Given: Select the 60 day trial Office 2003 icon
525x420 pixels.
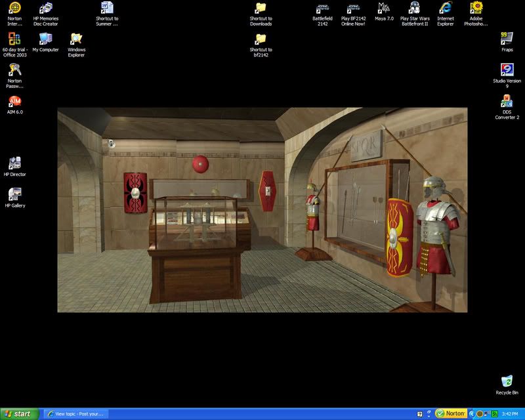Looking at the screenshot, I should click(x=14, y=45).
